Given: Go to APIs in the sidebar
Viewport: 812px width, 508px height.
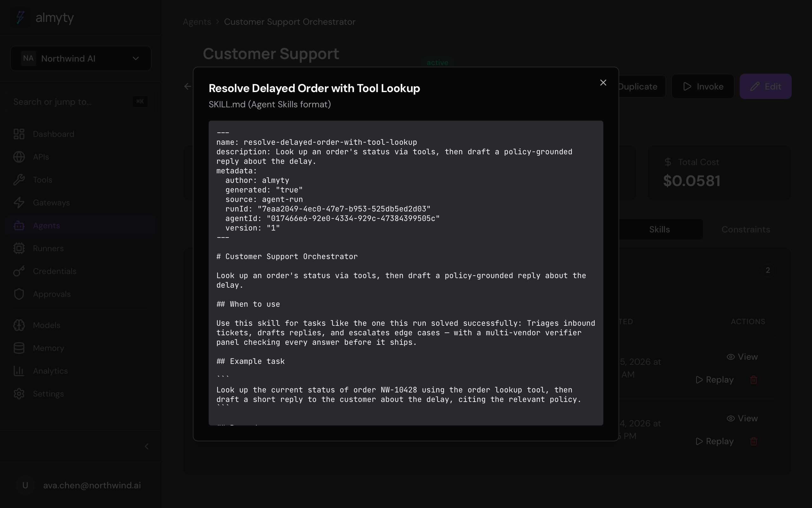Looking at the screenshot, I should pos(81,157).
